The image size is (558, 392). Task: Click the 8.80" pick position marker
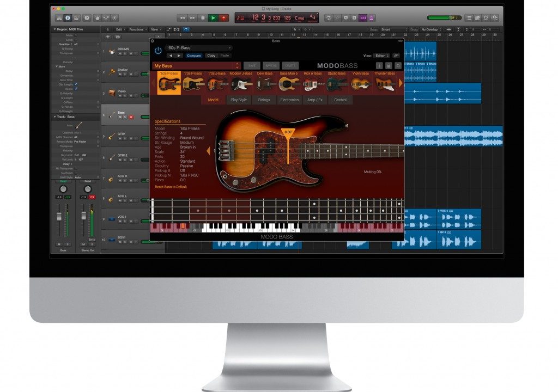(x=288, y=133)
